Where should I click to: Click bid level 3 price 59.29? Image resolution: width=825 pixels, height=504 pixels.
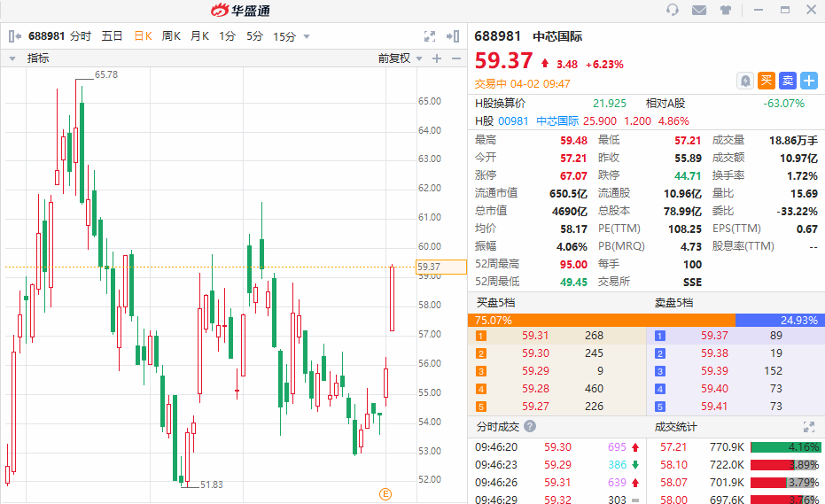[x=535, y=371]
